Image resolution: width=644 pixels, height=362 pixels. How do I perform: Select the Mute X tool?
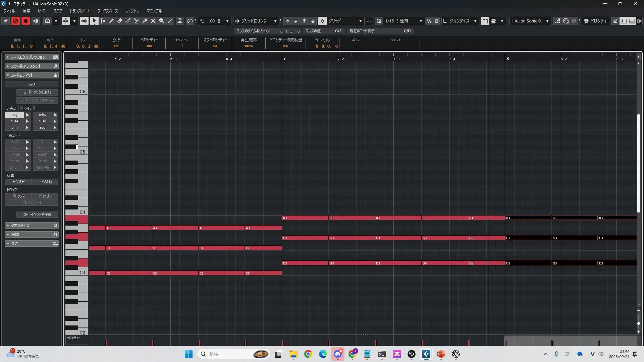pos(153,21)
